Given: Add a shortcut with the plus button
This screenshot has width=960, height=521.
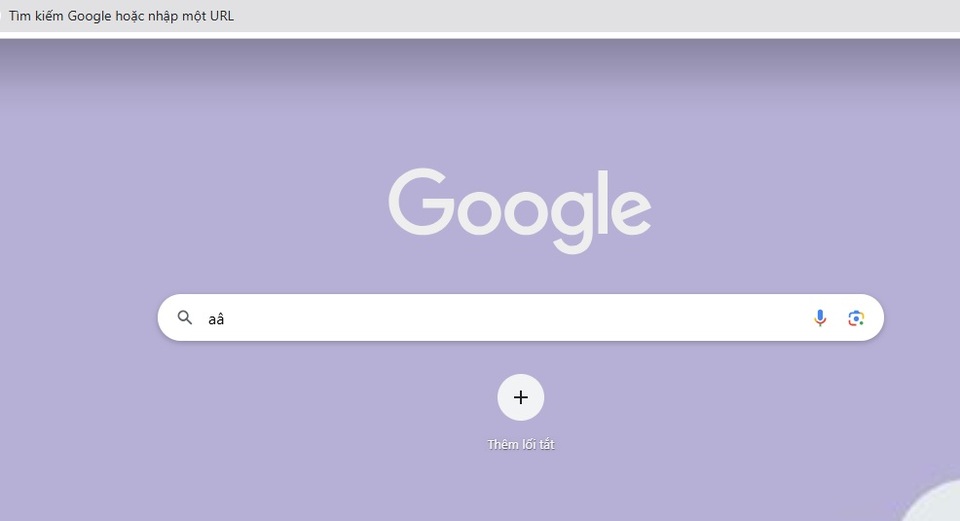Looking at the screenshot, I should (x=520, y=397).
